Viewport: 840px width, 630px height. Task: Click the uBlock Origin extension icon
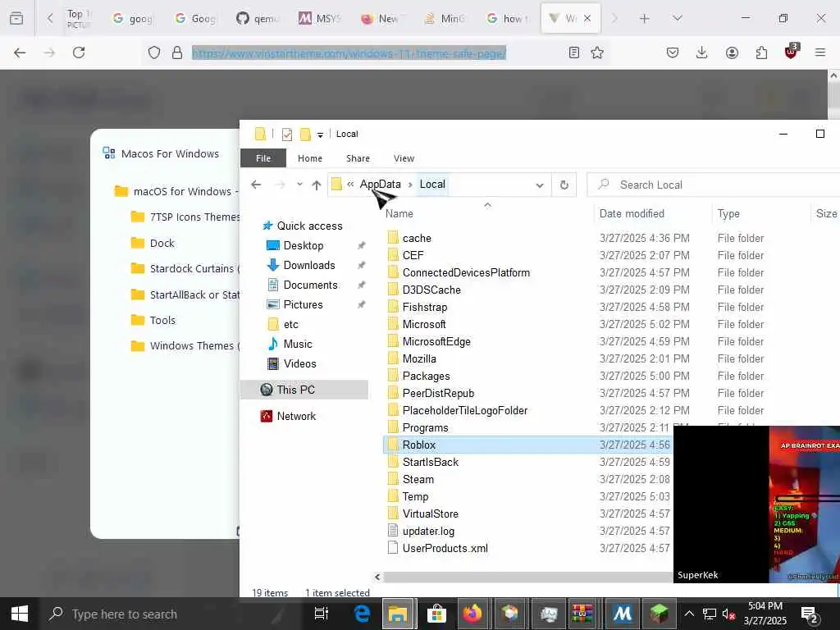[792, 52]
